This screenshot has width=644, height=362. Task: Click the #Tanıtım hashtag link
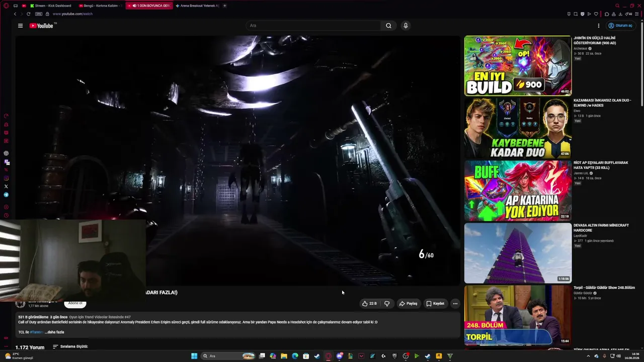coord(36,332)
